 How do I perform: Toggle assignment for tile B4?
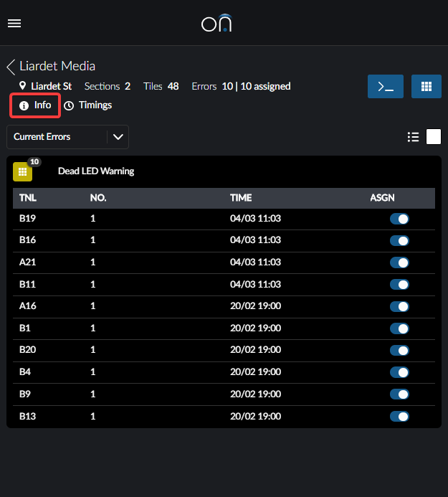pyautogui.click(x=399, y=372)
